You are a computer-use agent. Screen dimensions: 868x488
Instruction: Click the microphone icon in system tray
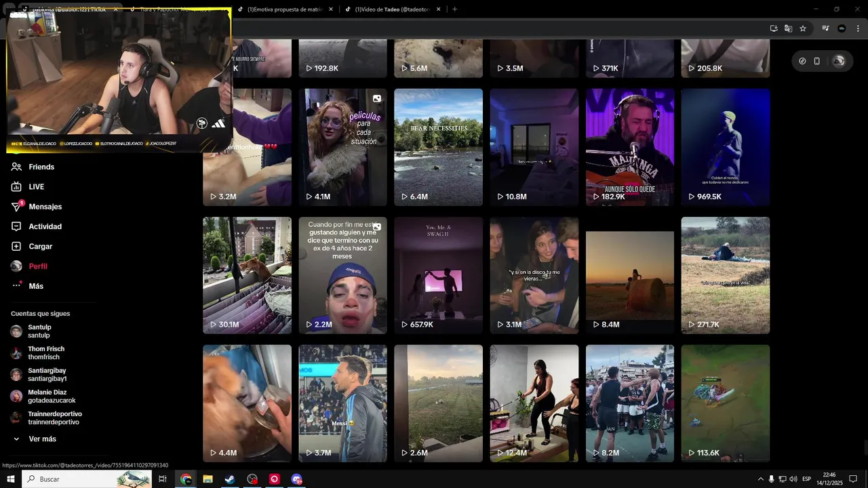click(771, 479)
